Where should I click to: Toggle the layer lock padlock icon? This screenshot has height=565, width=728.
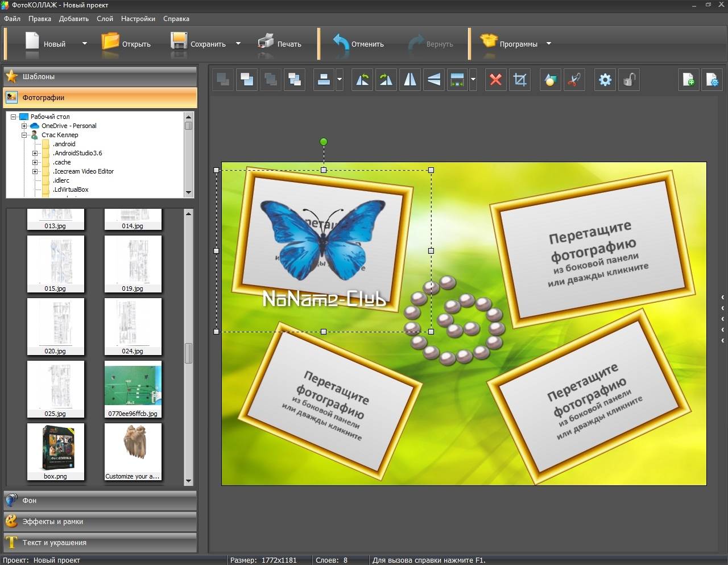(628, 80)
